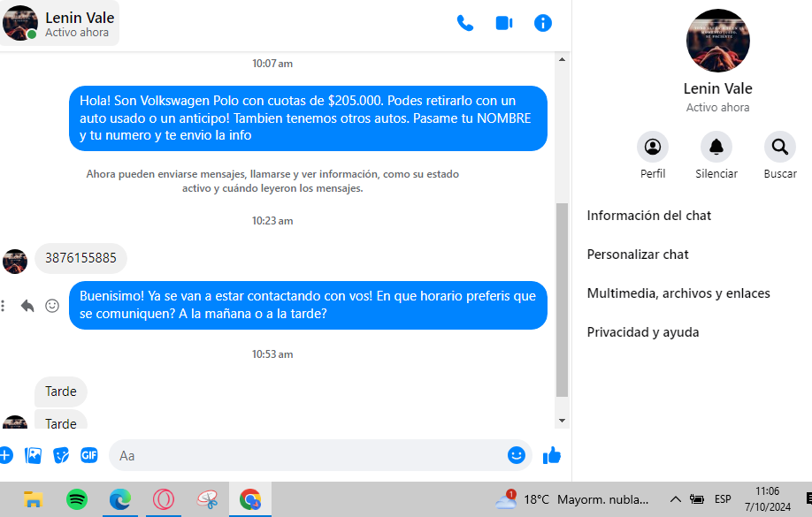Reply to the Buenisimo message with arrow icon
The height and width of the screenshot is (517, 812).
(x=27, y=306)
